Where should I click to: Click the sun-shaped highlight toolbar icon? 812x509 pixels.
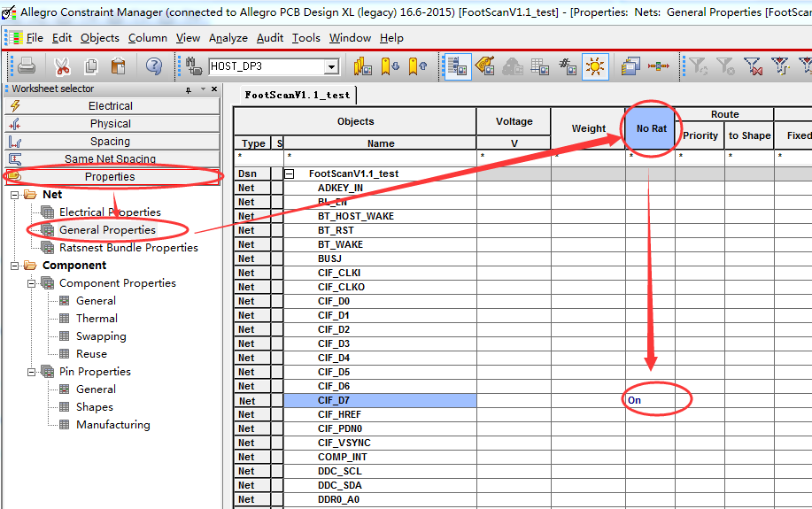595,66
